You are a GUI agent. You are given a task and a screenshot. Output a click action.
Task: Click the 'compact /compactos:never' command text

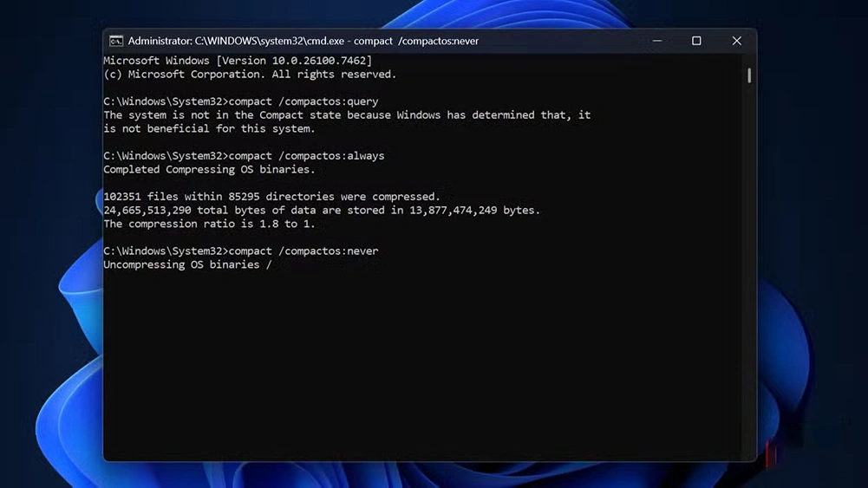tap(303, 251)
